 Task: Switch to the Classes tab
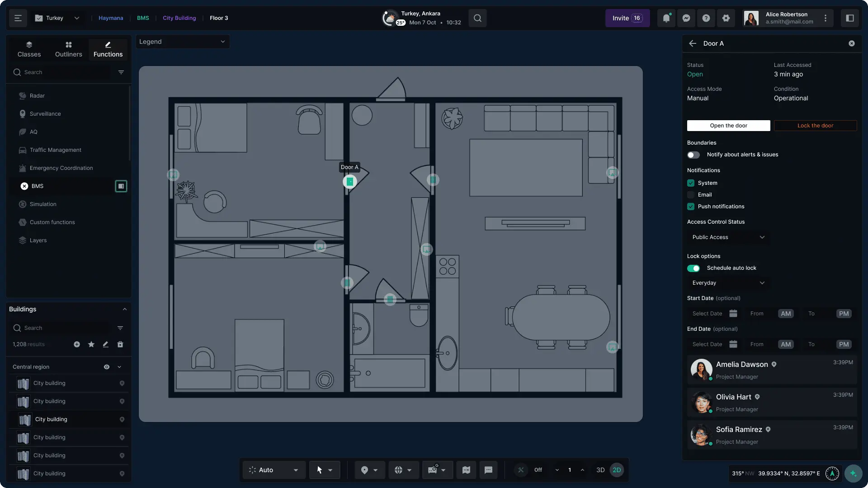click(x=29, y=49)
